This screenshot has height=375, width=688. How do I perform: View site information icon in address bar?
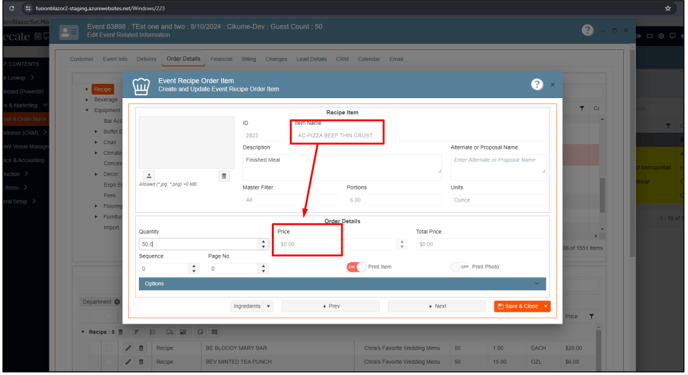tap(28, 8)
